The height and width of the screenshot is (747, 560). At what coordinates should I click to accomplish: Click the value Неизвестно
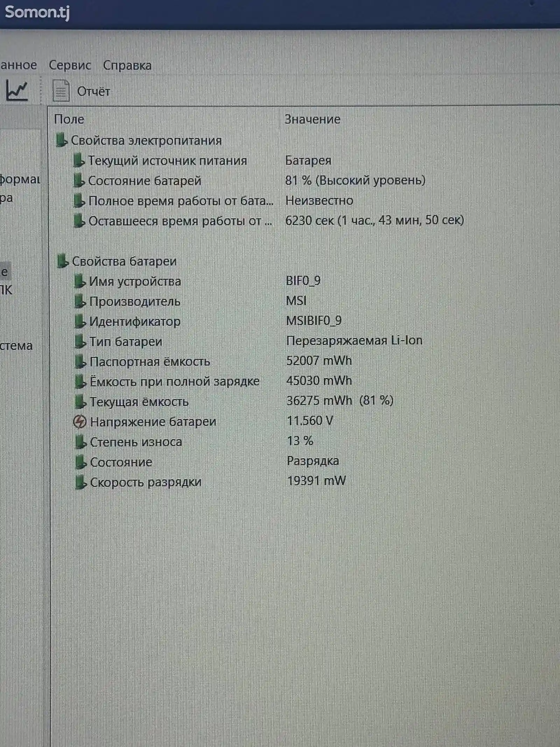319,201
